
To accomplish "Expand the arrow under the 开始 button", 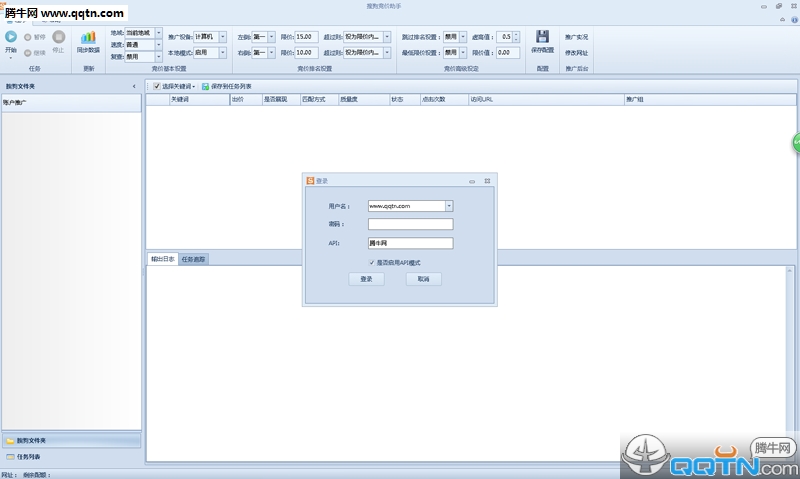I will 11,58.
